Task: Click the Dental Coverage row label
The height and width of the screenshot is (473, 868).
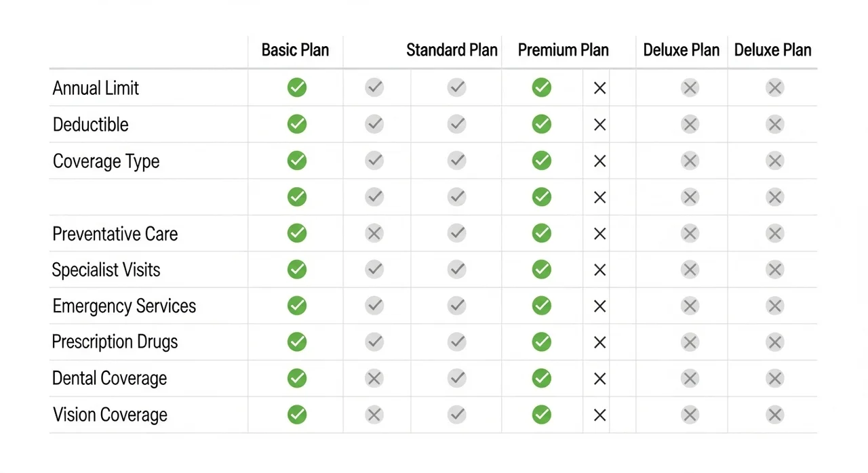Action: point(109,378)
